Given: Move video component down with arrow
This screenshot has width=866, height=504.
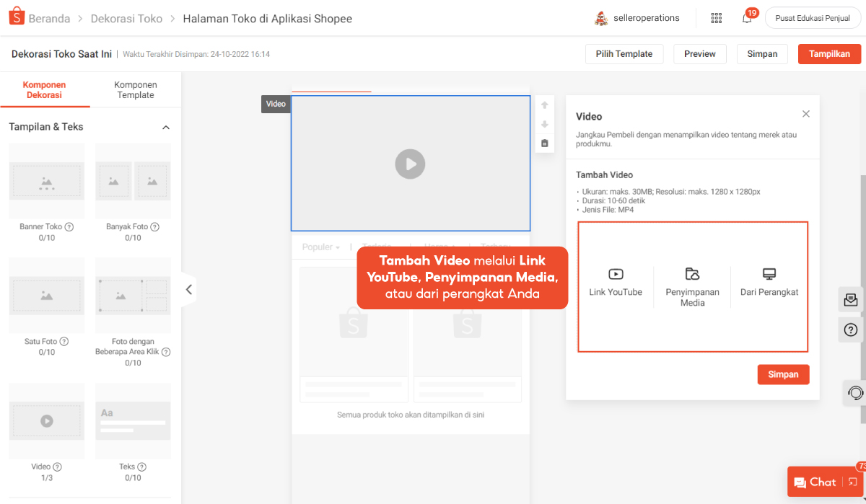Looking at the screenshot, I should (545, 125).
